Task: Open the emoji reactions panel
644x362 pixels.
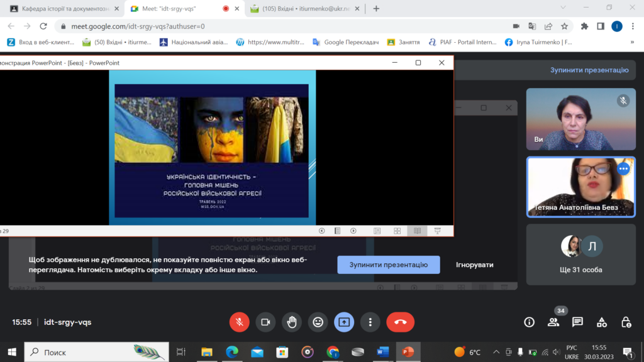Action: click(x=318, y=322)
